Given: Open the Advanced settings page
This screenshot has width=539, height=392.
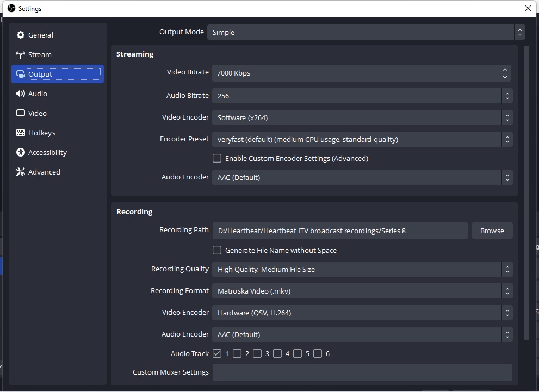Looking at the screenshot, I should click(58, 172).
